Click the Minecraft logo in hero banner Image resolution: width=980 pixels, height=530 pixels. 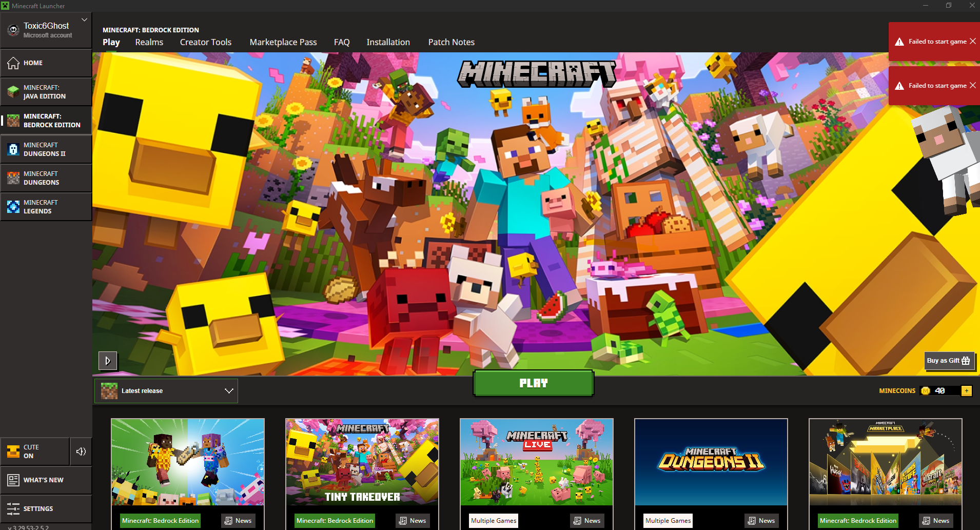tap(537, 74)
